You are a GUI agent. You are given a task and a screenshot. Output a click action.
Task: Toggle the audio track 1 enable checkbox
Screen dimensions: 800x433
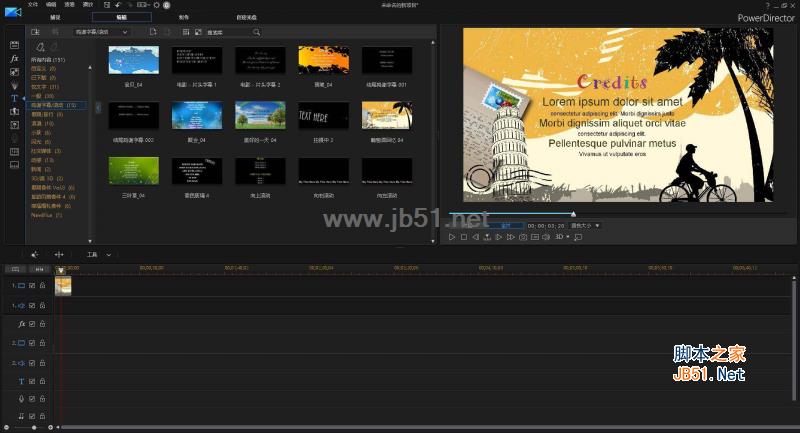32,305
